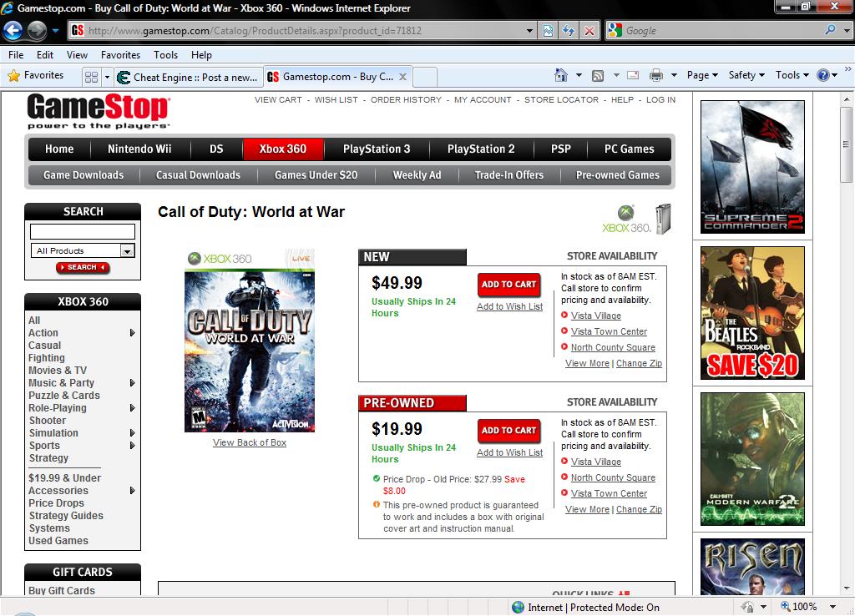Screen dimensions: 855x616
Task: Expand the Role-Playing category arrow
Action: (x=132, y=408)
